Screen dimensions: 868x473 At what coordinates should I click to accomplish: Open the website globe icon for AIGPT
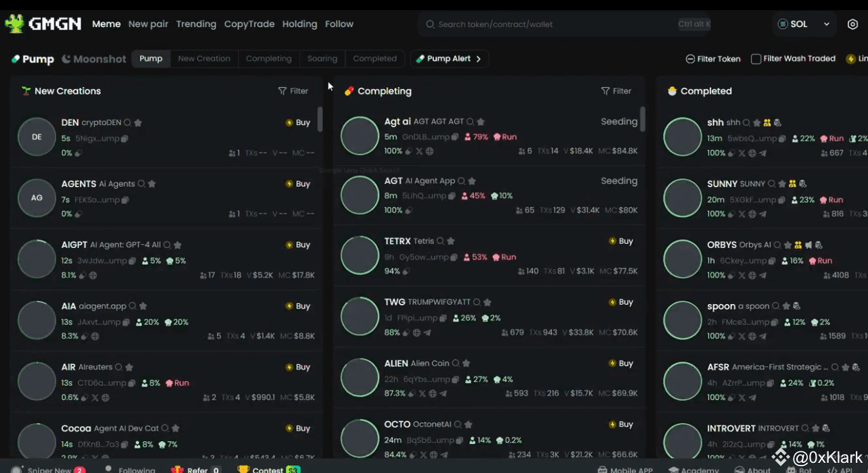[x=93, y=276]
